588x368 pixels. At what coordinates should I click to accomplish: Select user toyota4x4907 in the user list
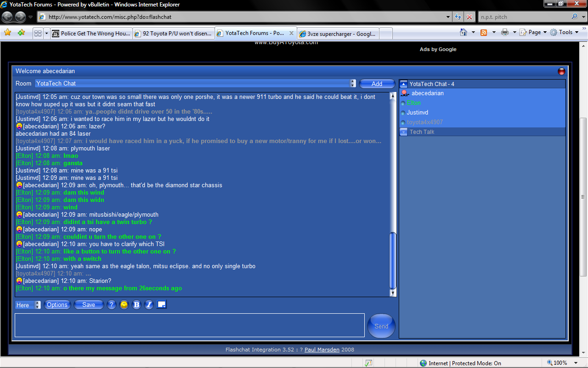click(425, 122)
